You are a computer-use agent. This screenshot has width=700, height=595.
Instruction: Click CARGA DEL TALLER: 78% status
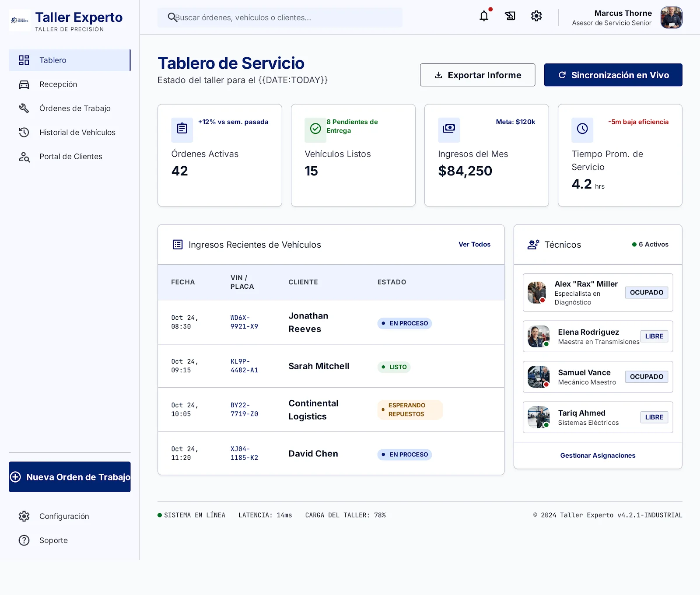point(346,515)
